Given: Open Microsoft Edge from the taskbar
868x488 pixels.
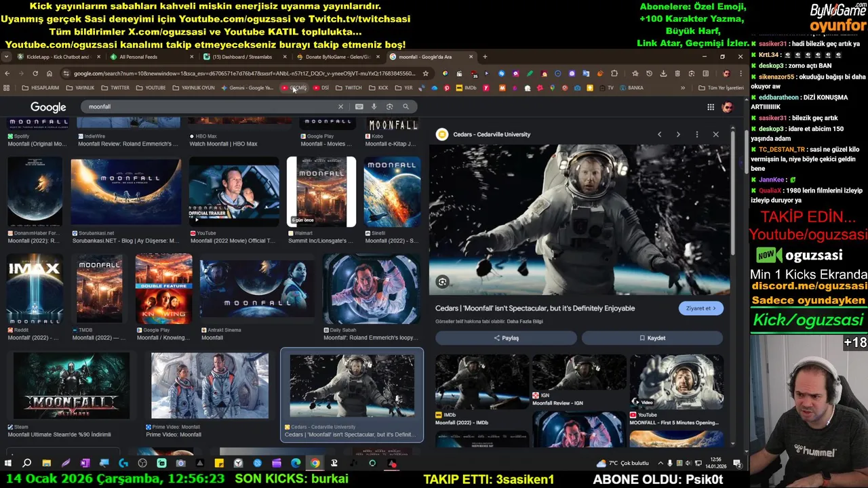Looking at the screenshot, I should pos(296,464).
